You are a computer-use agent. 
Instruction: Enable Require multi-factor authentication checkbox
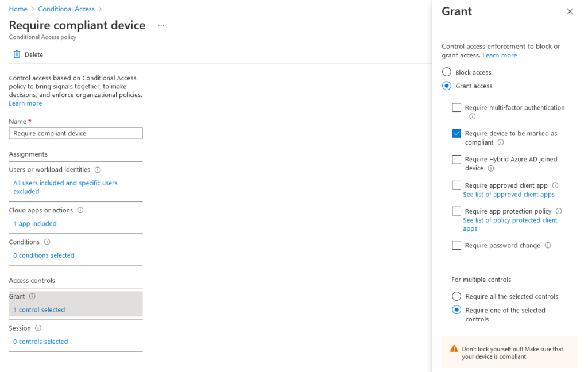click(457, 107)
